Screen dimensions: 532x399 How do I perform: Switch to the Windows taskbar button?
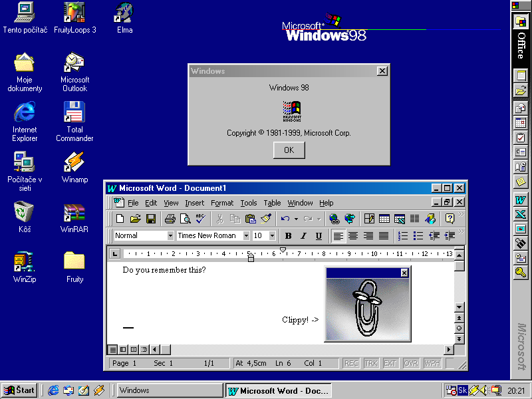pyautogui.click(x=170, y=390)
